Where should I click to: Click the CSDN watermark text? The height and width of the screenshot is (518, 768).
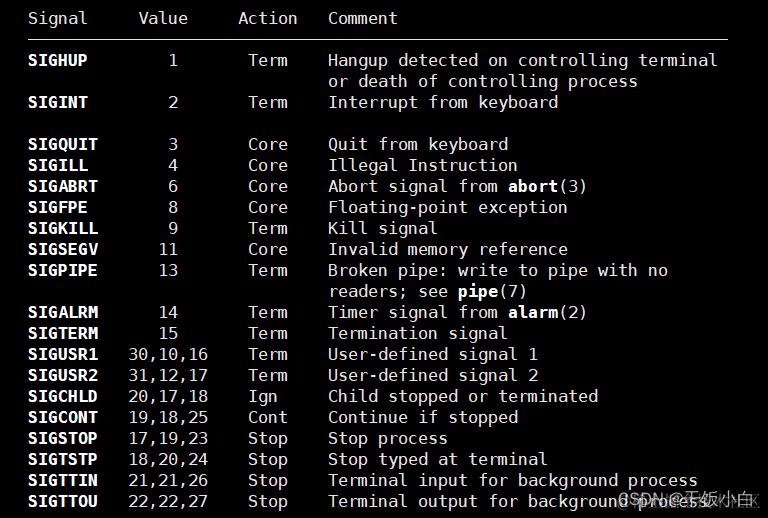(x=688, y=500)
